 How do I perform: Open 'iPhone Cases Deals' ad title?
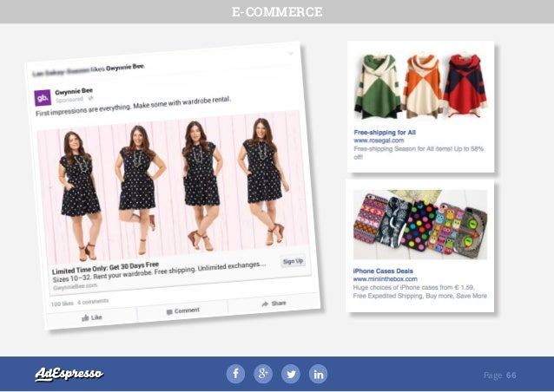pyautogui.click(x=383, y=271)
